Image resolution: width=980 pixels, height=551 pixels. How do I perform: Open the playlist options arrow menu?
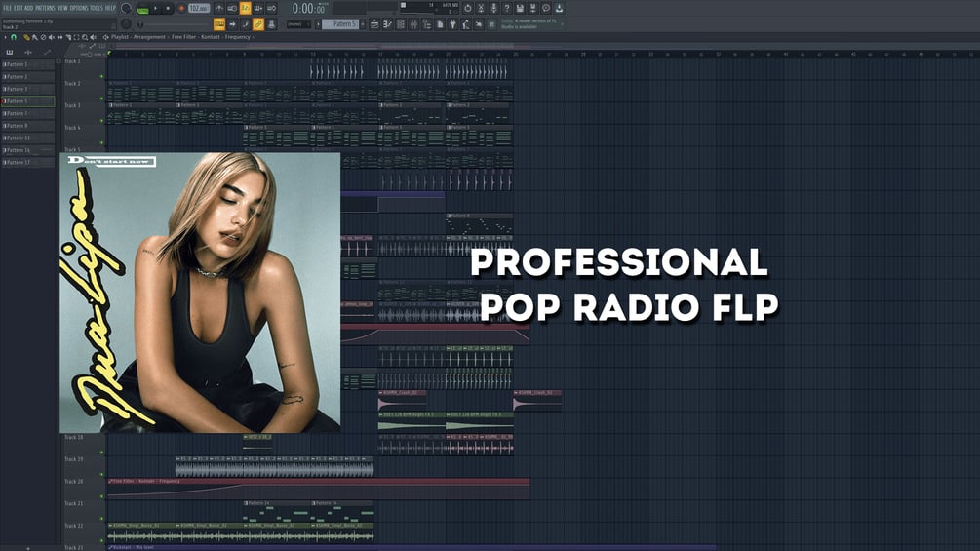[5, 37]
